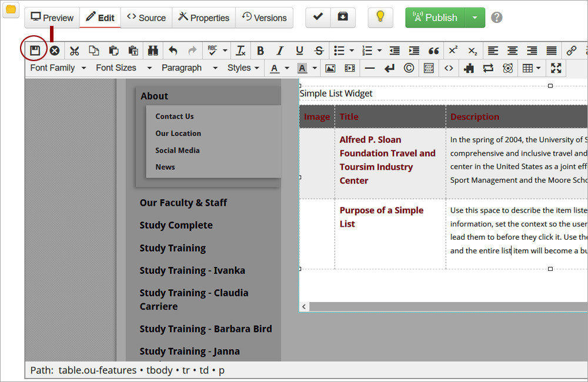Click the blockquote icon
The height and width of the screenshot is (382, 588).
coord(433,51)
